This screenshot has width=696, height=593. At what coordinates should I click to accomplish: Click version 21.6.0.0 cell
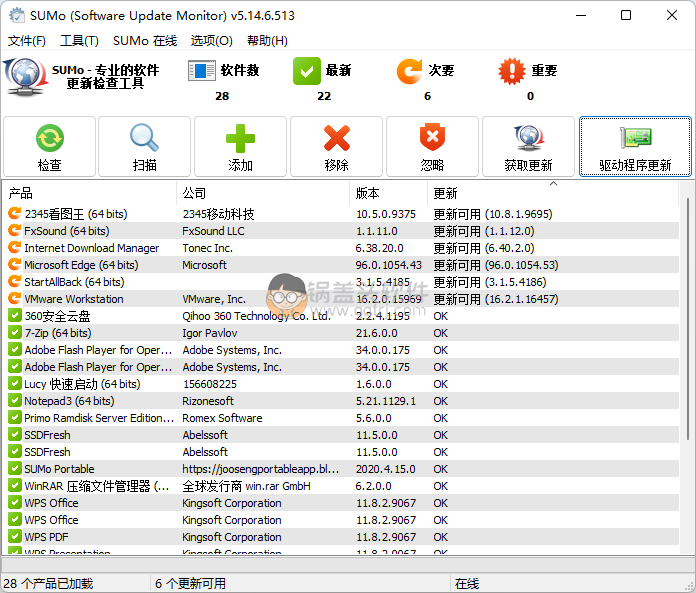[376, 333]
